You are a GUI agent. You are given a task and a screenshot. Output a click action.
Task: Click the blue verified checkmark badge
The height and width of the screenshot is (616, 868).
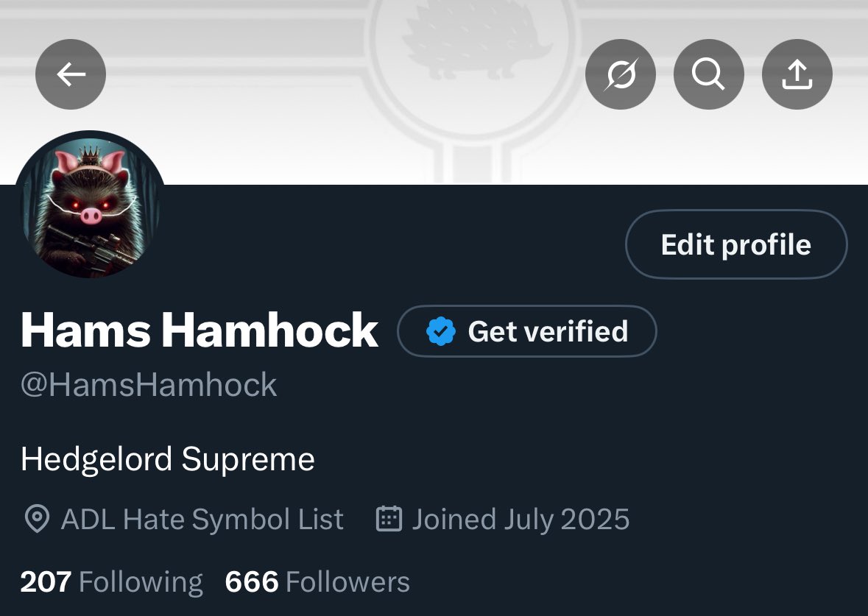coord(441,331)
